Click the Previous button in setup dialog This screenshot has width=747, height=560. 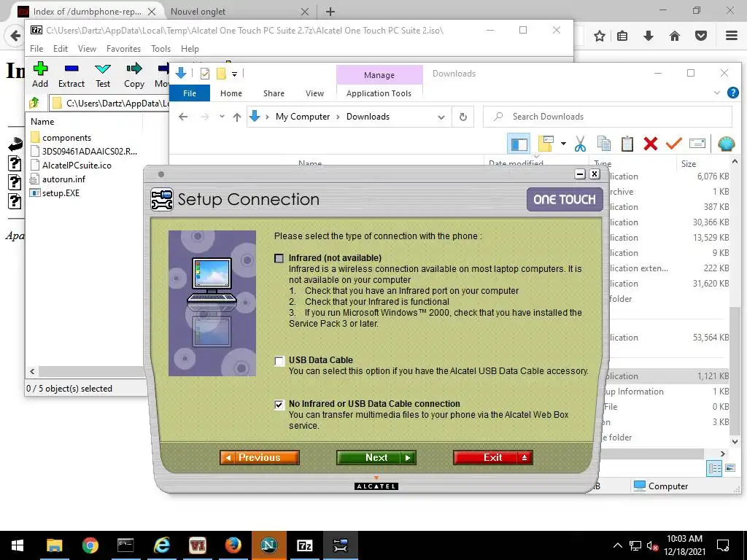click(260, 458)
